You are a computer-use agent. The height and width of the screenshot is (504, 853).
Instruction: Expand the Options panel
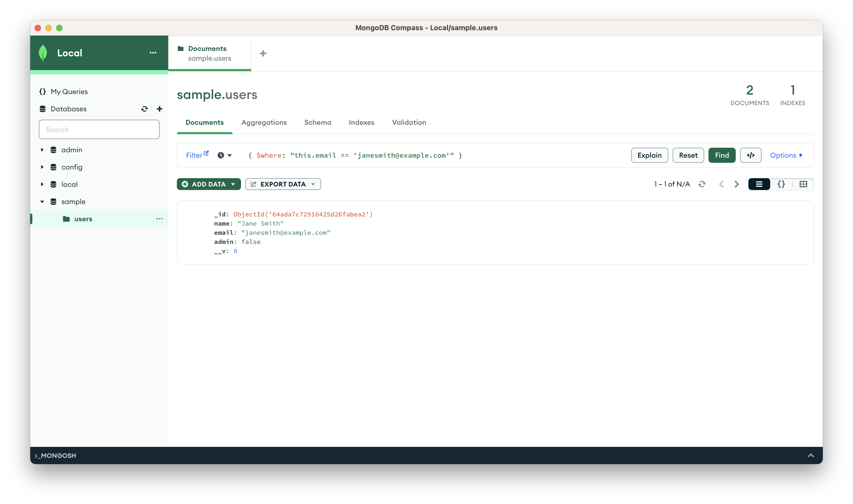(x=786, y=156)
